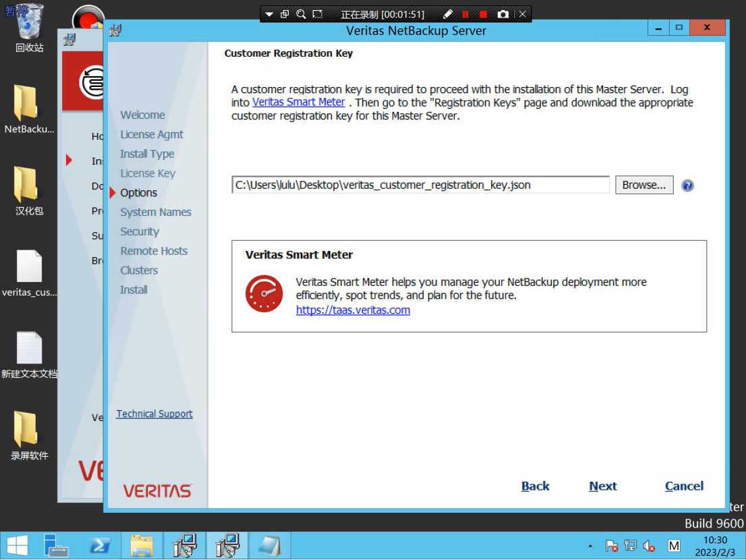Show hidden tray icons arrow
Screen dimensions: 746x560
coord(590,546)
